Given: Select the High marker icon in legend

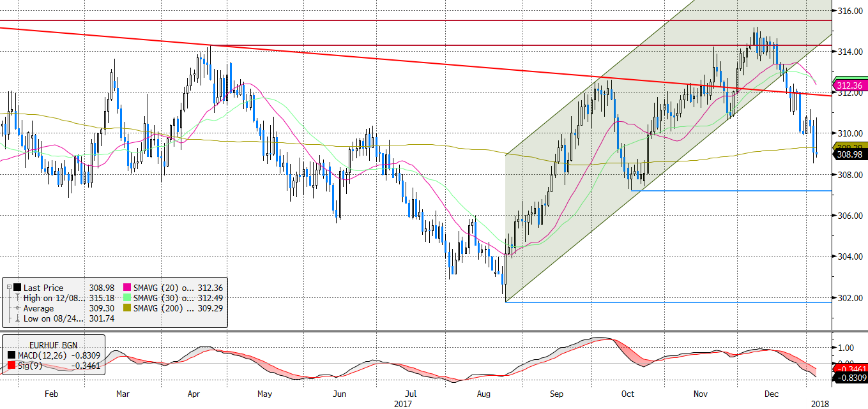Looking at the screenshot, I should [x=16, y=298].
